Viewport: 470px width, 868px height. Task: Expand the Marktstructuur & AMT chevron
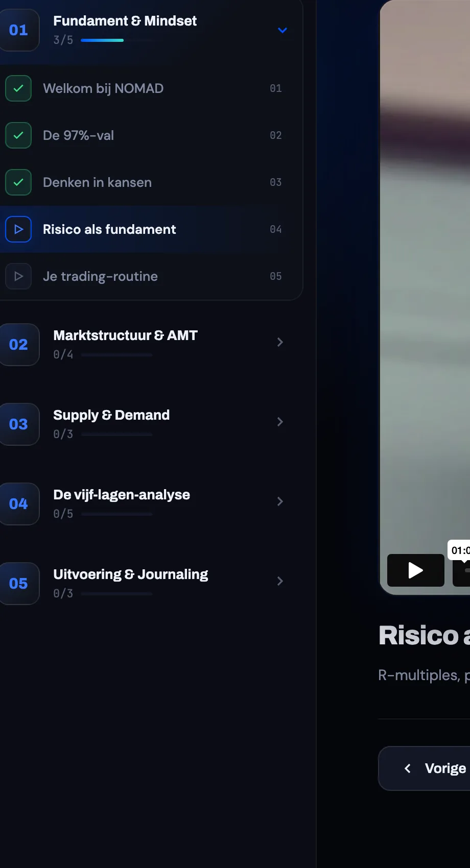pos(280,342)
